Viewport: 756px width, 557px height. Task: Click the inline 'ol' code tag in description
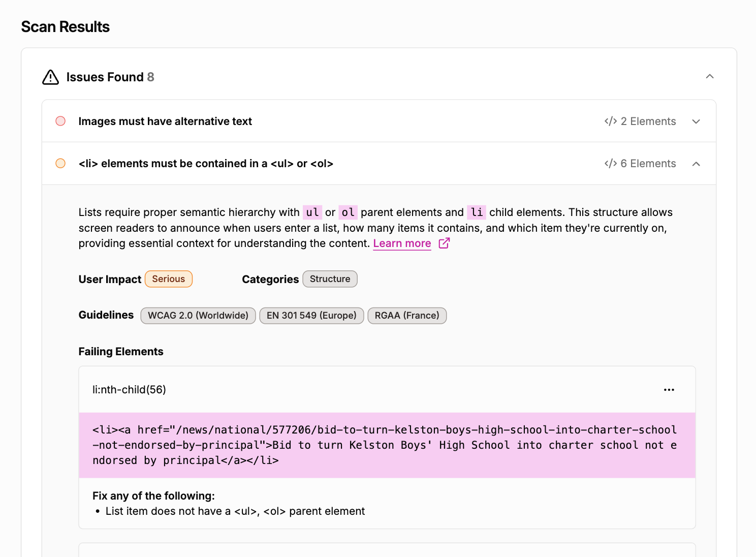[x=348, y=212]
